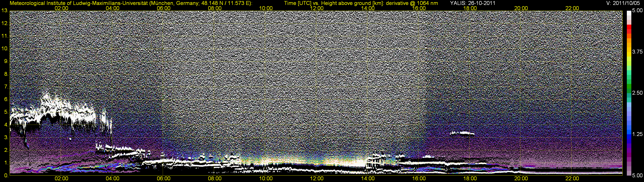Click the Meteorological Institute title text
The height and width of the screenshot is (182, 644).
click(131, 3)
